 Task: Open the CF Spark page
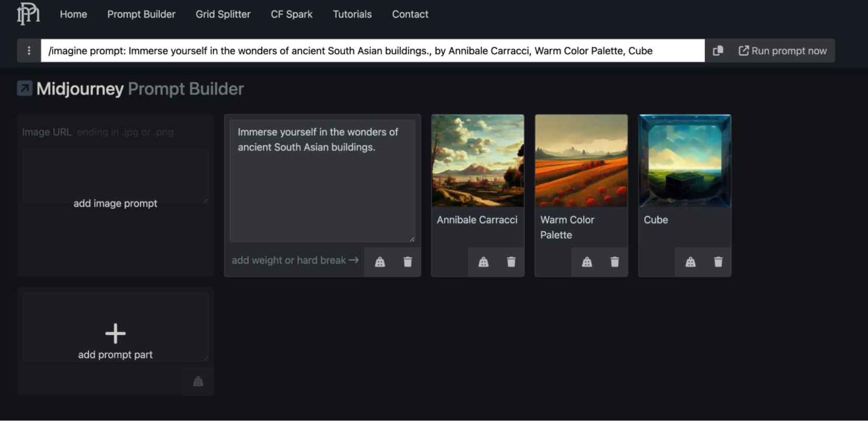[291, 14]
